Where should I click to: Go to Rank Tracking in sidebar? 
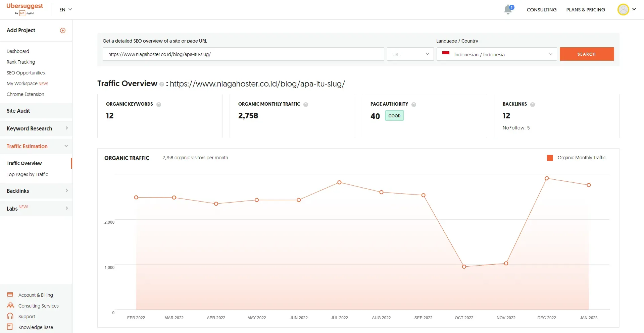[21, 62]
